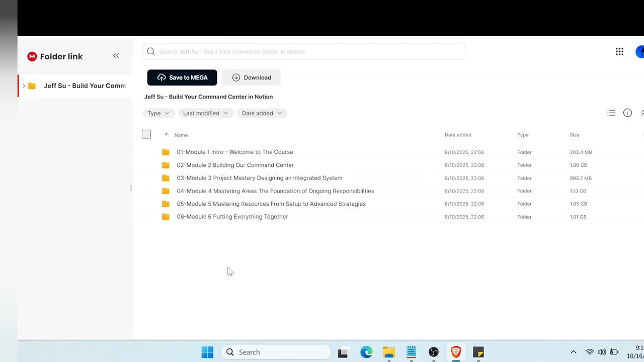Click folder icon of 01-Module 1 Intro
The image size is (644, 362).
[x=166, y=152]
